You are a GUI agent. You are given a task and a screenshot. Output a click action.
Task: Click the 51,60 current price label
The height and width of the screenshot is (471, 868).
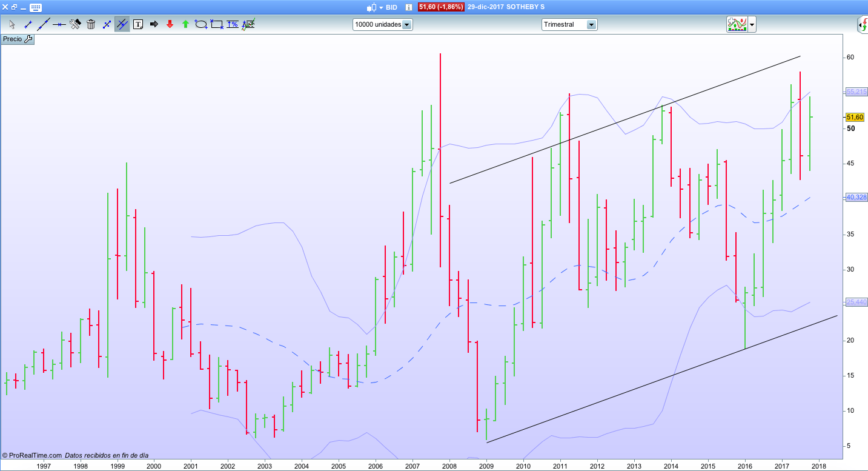tap(854, 117)
